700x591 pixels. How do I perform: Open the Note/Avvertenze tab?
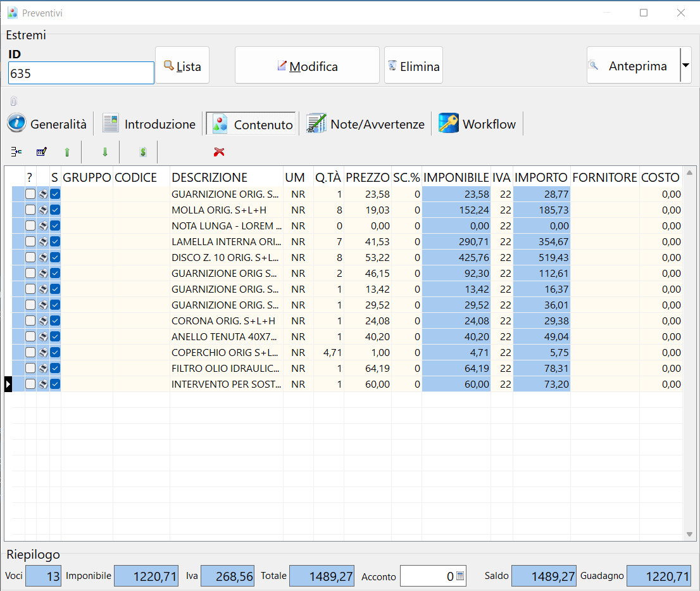pos(366,124)
